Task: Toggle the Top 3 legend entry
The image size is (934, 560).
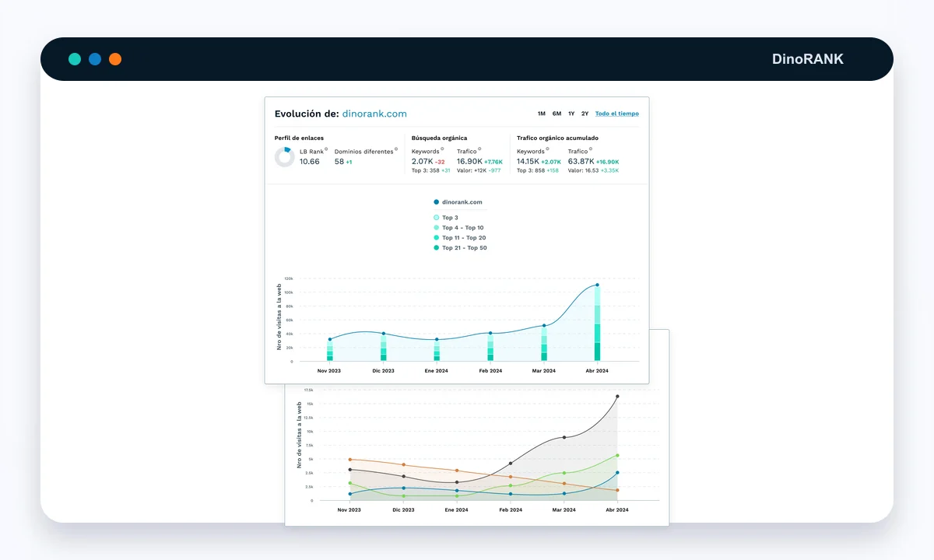Action: click(446, 218)
